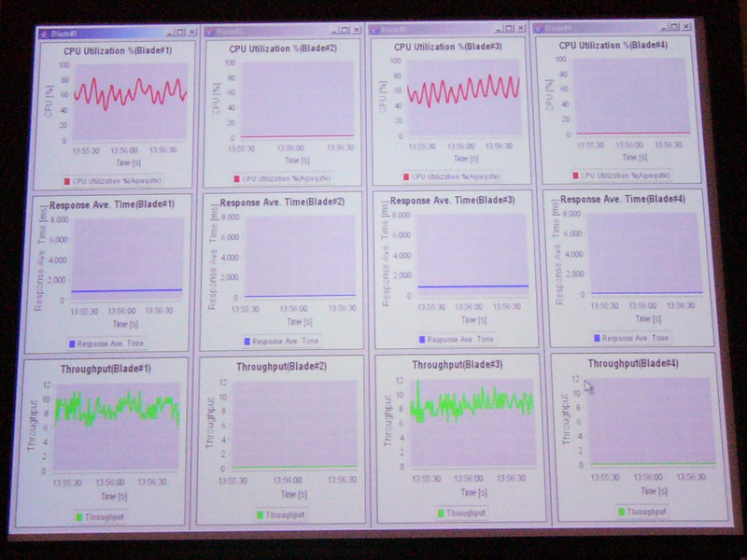Image resolution: width=747 pixels, height=560 pixels.
Task: Close the Blade#3 window
Action: click(521, 28)
